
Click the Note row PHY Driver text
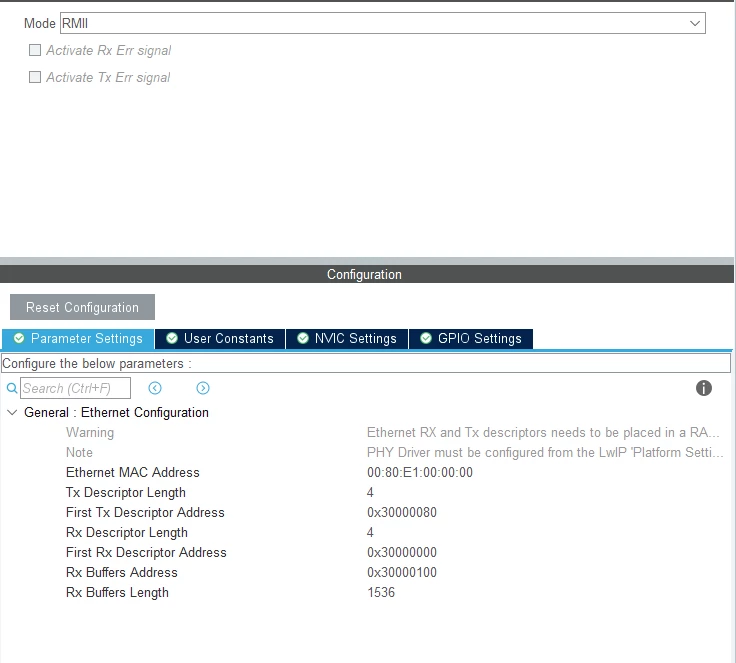coord(545,453)
